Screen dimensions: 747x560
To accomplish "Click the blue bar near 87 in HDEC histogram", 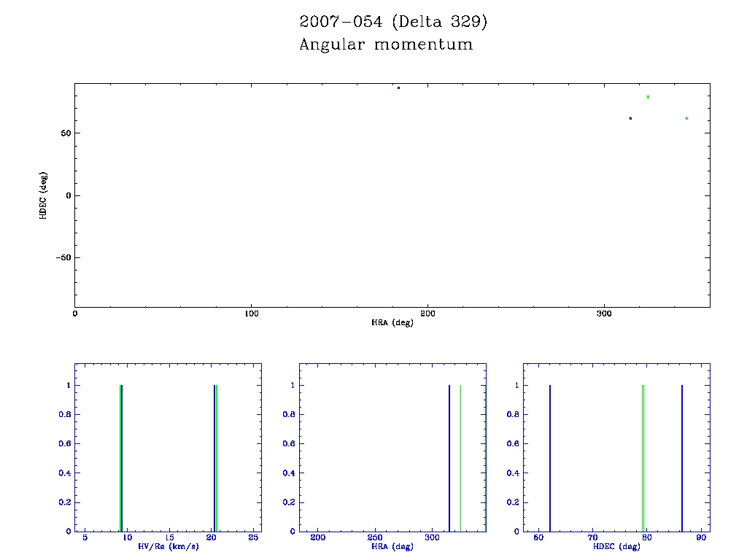I will pos(682,458).
